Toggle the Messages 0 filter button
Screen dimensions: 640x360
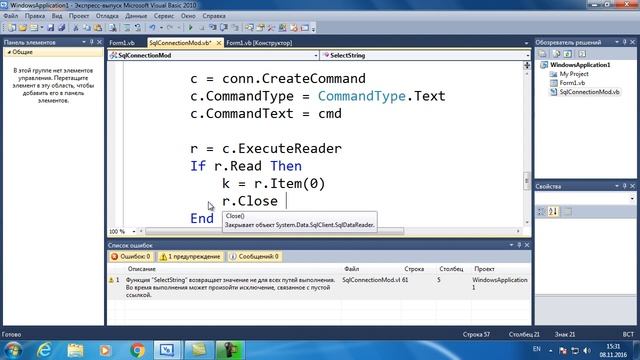pos(254,256)
